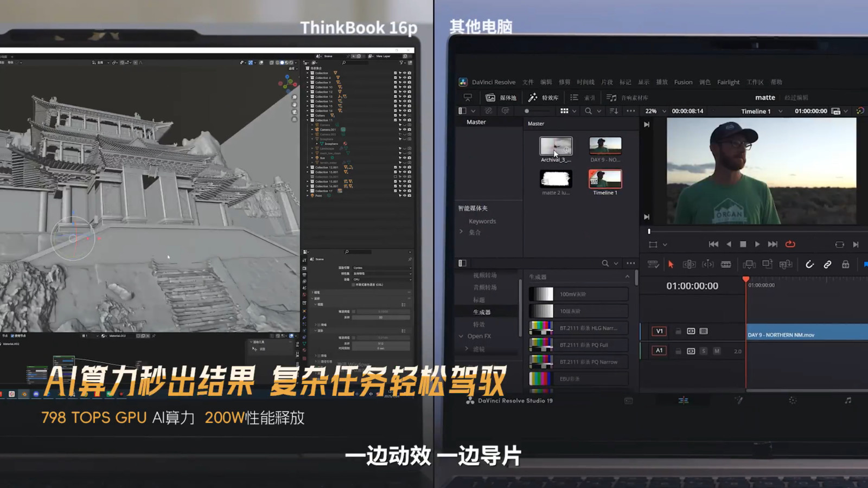The width and height of the screenshot is (868, 488).
Task: Open the Fairlight menu in menu bar
Action: (x=728, y=82)
